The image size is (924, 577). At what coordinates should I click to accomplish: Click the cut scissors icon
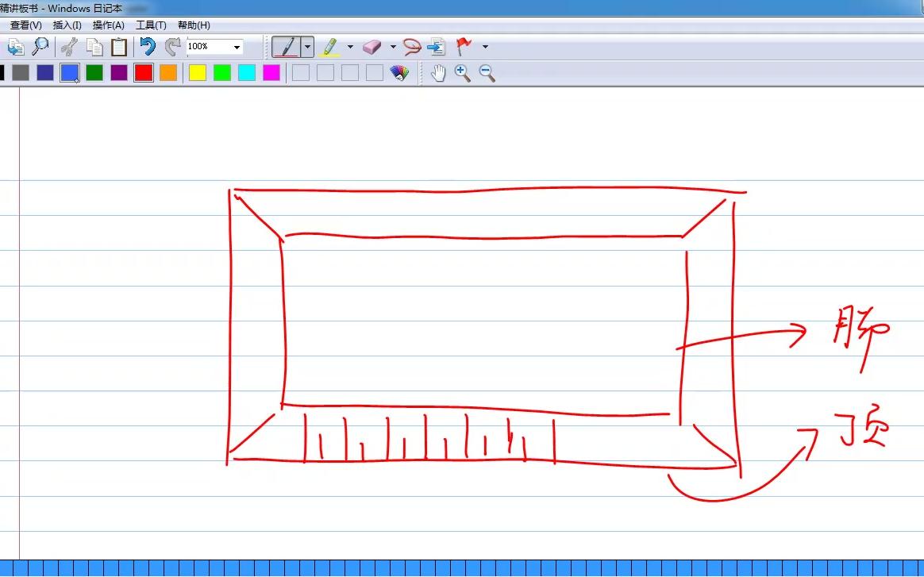(70, 47)
